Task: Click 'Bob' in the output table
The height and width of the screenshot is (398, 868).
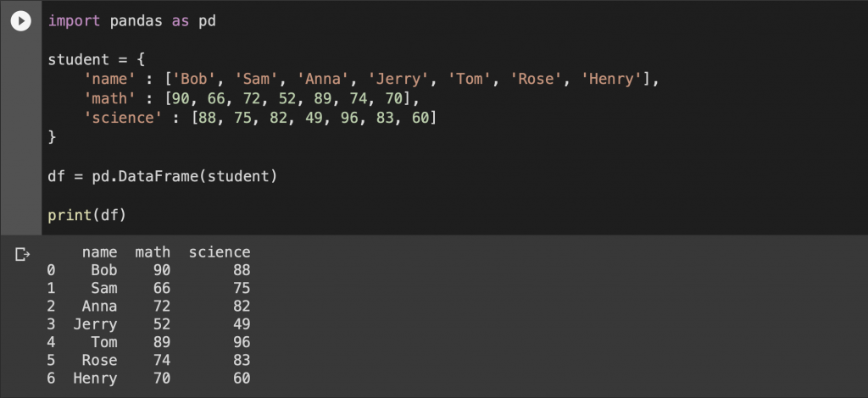Action: coord(104,270)
